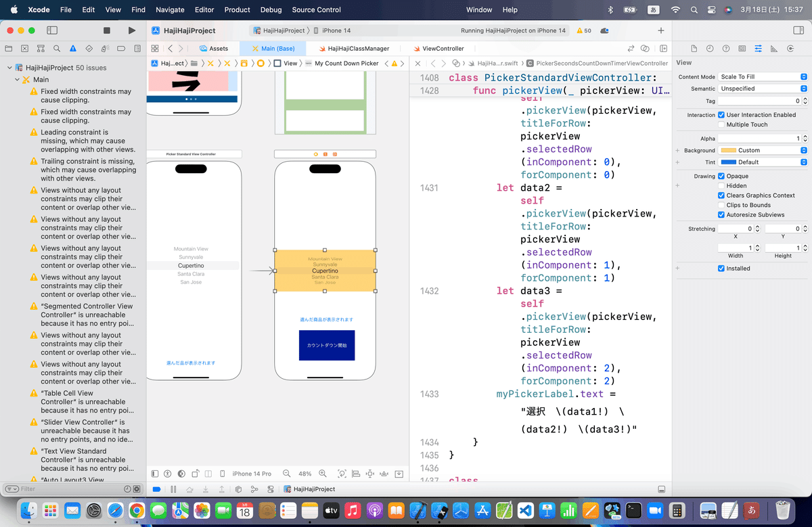Open the Product menu
The height and width of the screenshot is (527, 812).
(237, 9)
